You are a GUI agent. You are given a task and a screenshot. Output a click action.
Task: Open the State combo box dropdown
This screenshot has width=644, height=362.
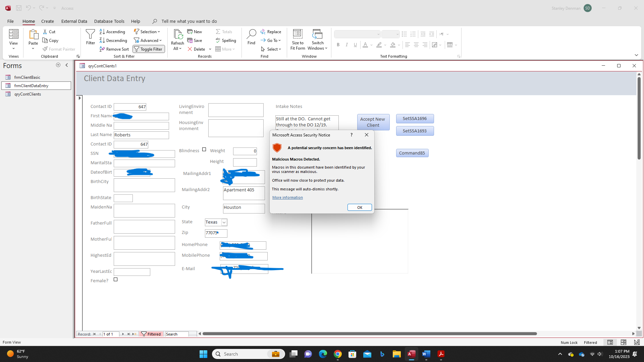click(x=224, y=222)
